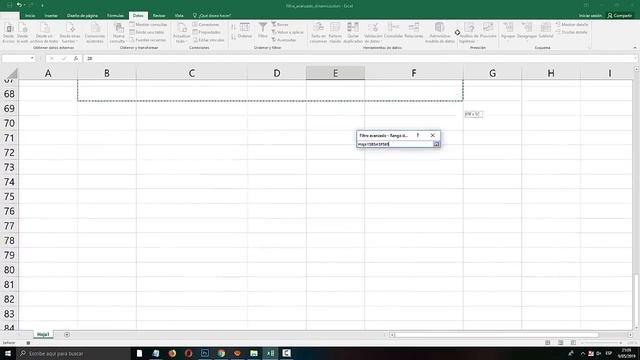This screenshot has height=360, width=640.
Task: Open the Ordenar dialog
Action: (245, 31)
